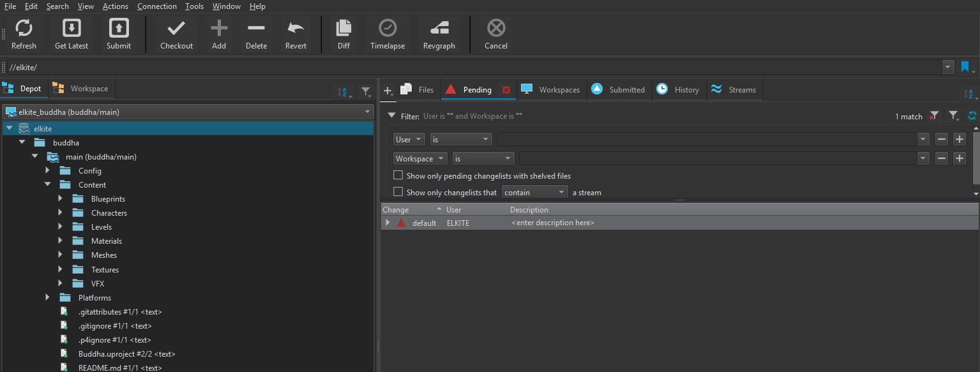Viewport: 980px width, 372px height.
Task: Enable show only pending changelists with shelved files
Action: click(398, 175)
